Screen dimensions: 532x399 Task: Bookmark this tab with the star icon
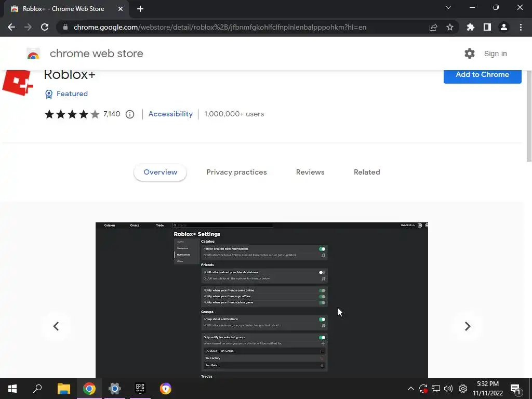point(450,27)
